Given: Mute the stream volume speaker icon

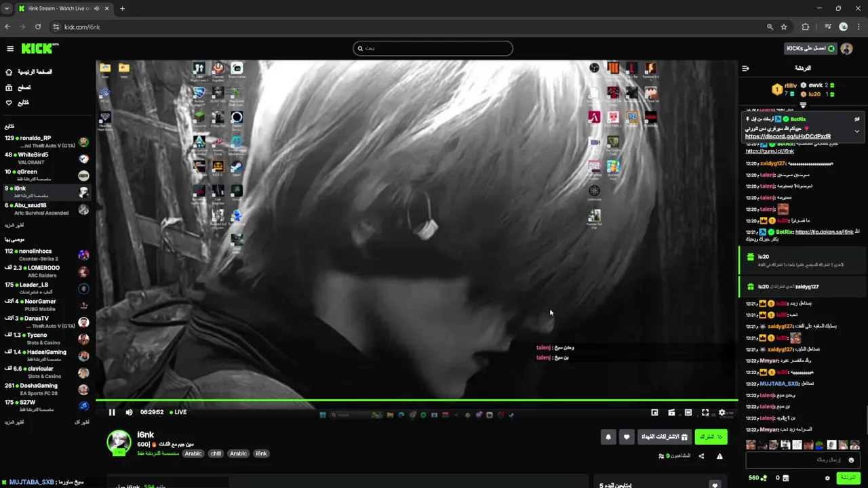Looking at the screenshot, I should (x=129, y=412).
